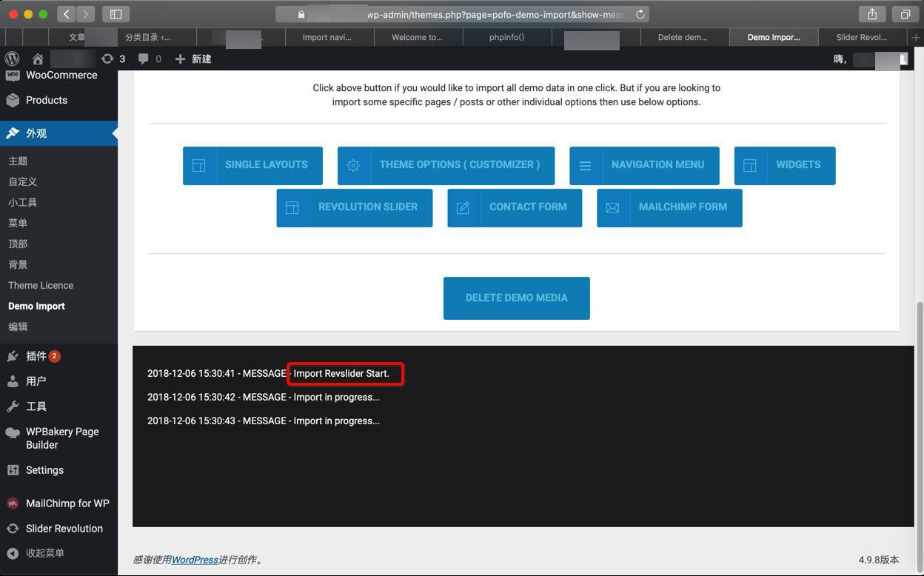Select the 编辑 submenu item

click(18, 326)
